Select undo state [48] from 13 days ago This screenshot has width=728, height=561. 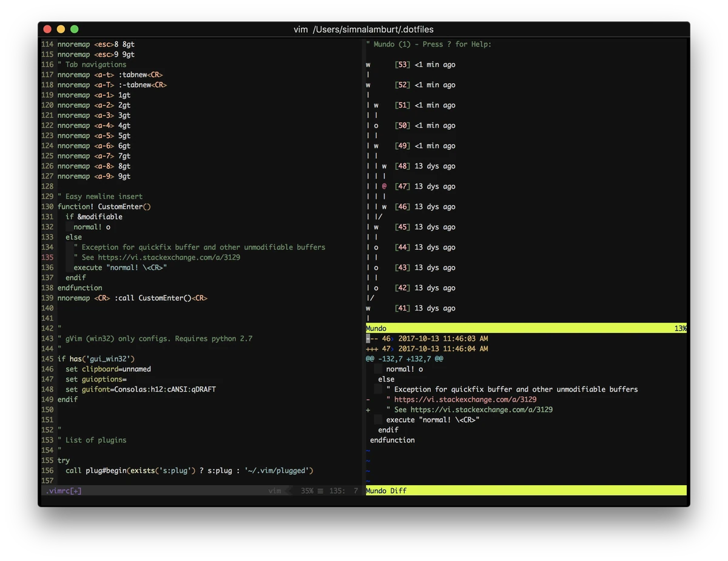[402, 166]
